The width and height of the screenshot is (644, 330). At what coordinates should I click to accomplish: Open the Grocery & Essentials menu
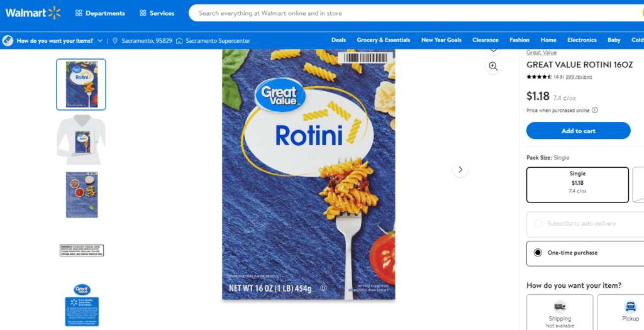coord(383,40)
